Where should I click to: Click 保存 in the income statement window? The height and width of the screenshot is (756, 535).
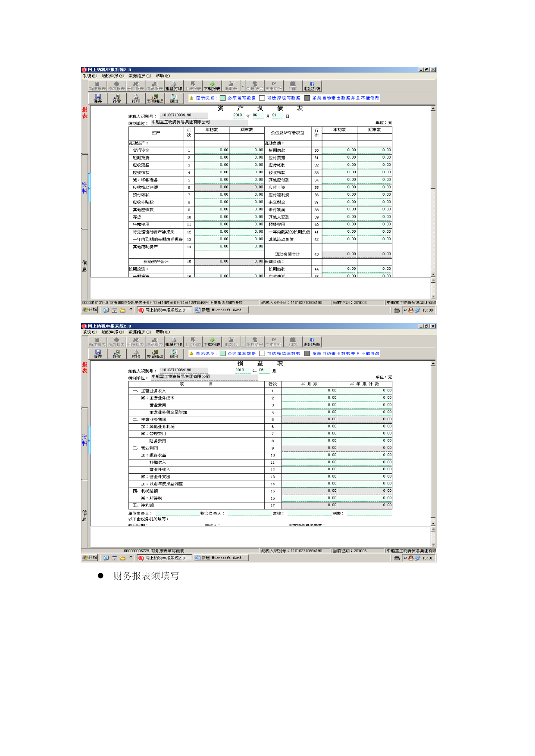[98, 354]
